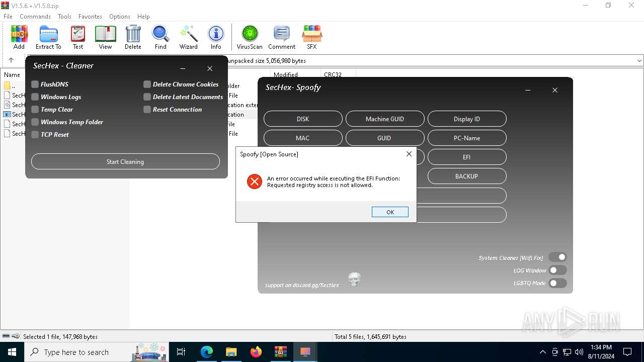Screen dimensions: 644x362
Task: Switch to SecHex app taskbar button
Action: pos(305,352)
